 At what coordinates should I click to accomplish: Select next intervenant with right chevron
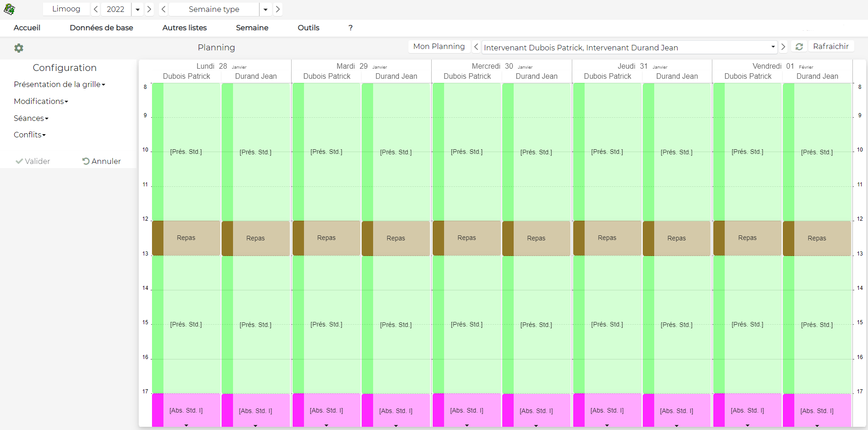click(x=783, y=47)
